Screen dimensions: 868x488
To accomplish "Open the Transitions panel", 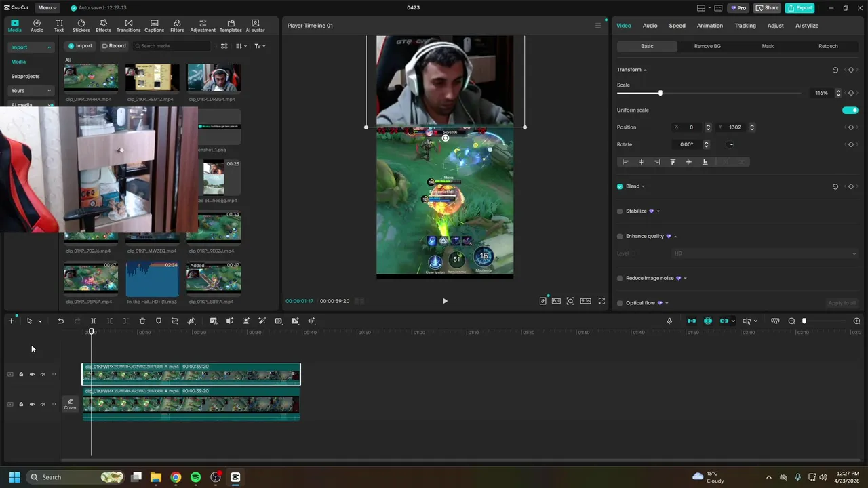I will coord(128,26).
